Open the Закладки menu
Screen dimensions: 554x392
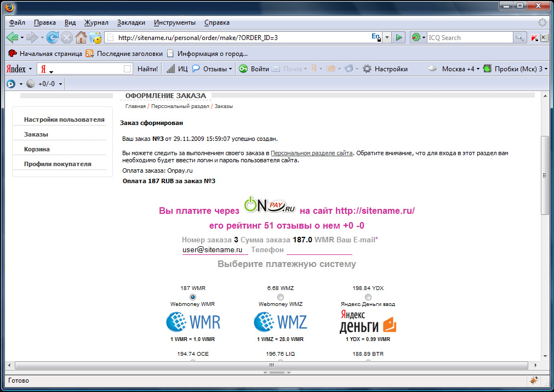(131, 22)
